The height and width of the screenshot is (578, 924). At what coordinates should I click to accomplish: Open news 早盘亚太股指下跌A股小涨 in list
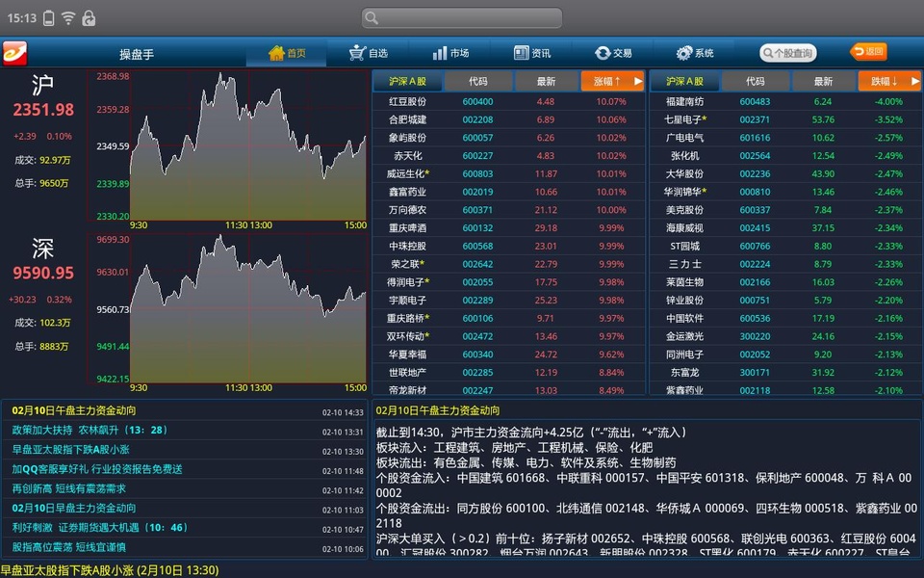point(185,450)
